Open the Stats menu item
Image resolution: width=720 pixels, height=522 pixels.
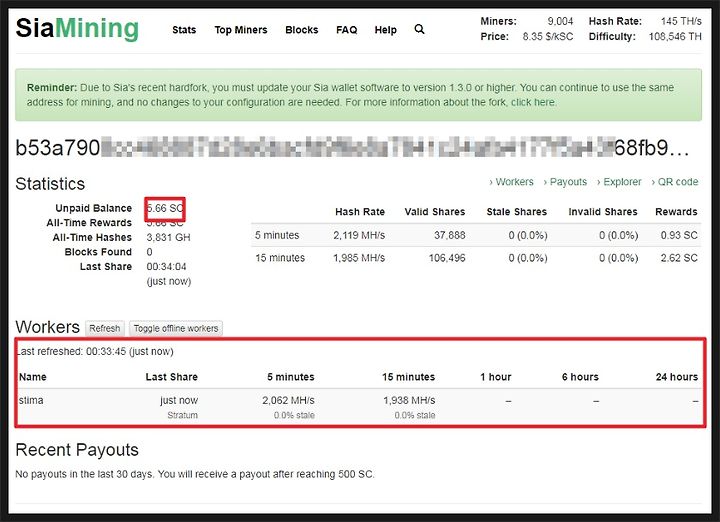click(x=184, y=30)
